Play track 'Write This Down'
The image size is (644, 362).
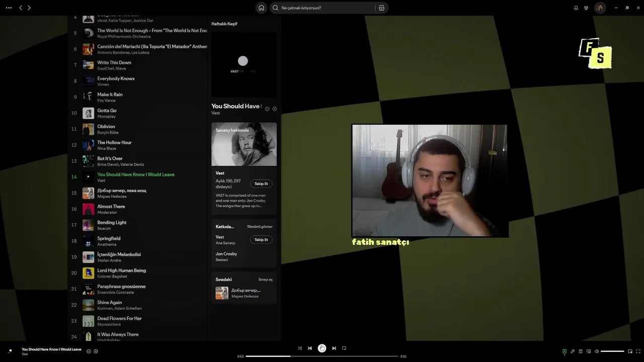coord(114,62)
